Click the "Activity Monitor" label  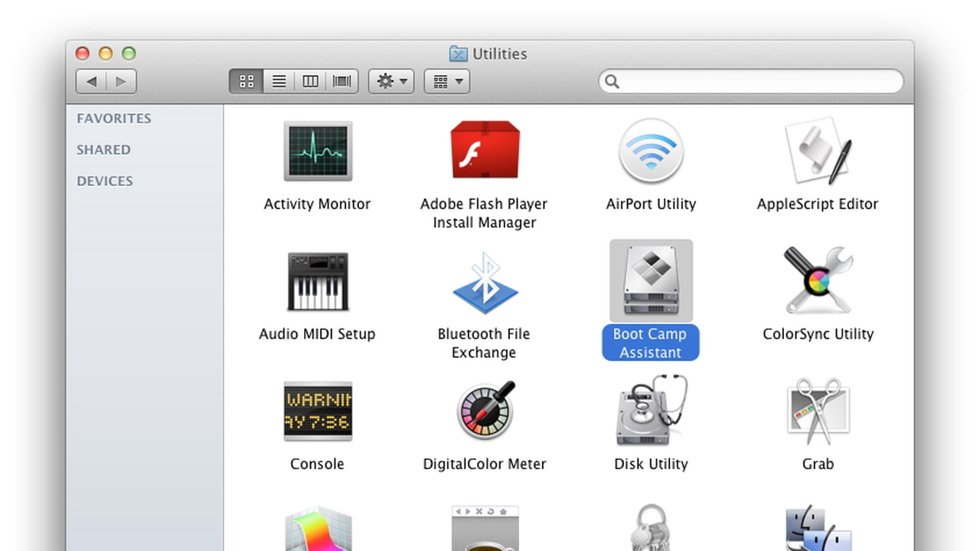click(x=317, y=204)
